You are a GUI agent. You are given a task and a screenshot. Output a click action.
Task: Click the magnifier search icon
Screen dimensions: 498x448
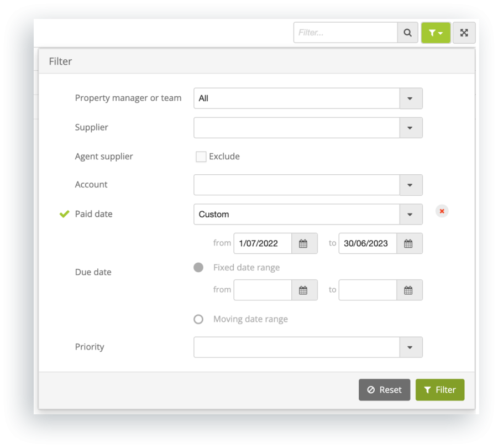point(407,33)
